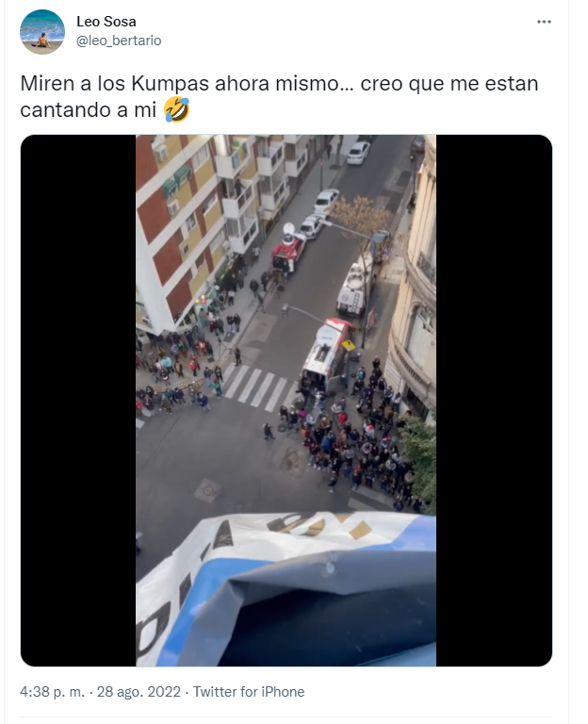This screenshot has width=588, height=724.
Task: Open Leo Sosa's profile avatar picture
Action: click(x=42, y=32)
